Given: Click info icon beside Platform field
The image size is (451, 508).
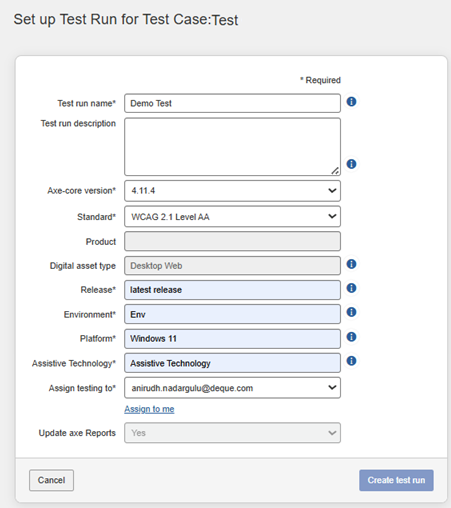Looking at the screenshot, I should pyautogui.click(x=351, y=337).
